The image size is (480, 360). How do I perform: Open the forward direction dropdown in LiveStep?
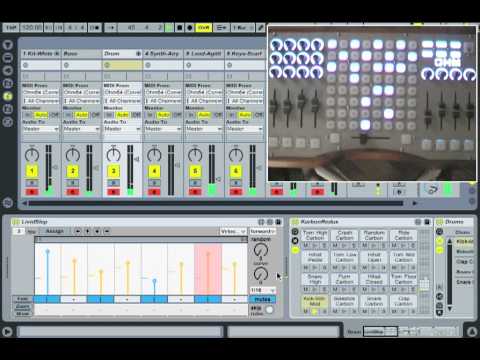coord(263,231)
